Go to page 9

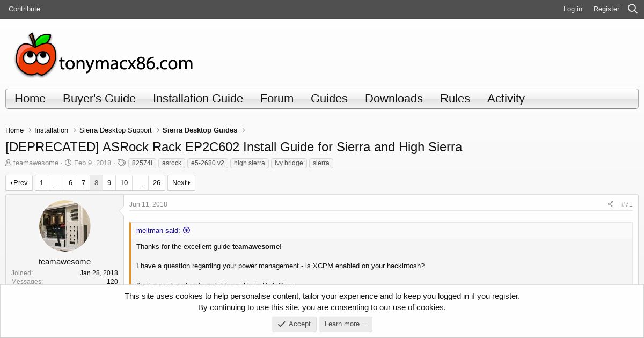109,183
